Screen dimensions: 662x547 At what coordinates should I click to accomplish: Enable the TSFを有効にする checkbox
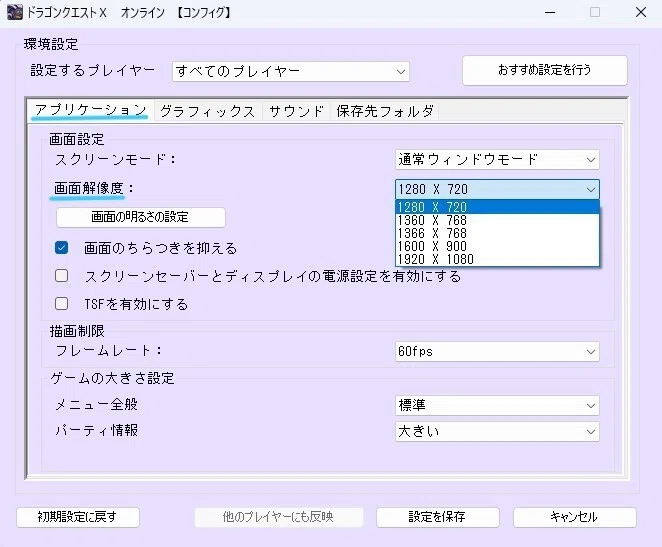pos(62,303)
